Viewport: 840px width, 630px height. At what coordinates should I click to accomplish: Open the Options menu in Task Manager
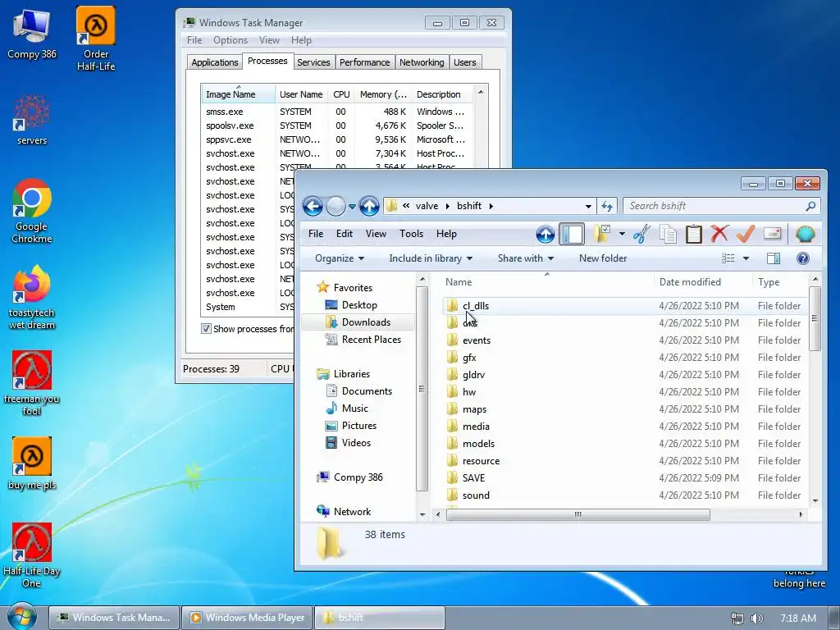tap(231, 40)
